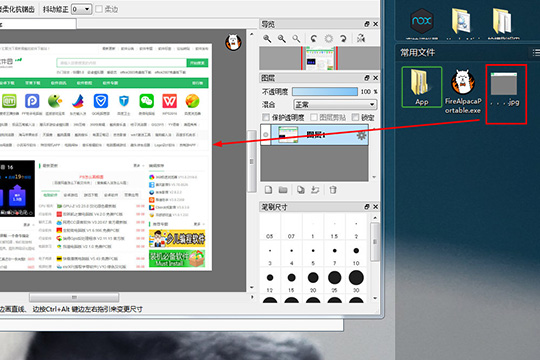This screenshot has width=540, height=360.
Task: Close the 笔刷尺寸 brush size panel
Action: (375, 207)
